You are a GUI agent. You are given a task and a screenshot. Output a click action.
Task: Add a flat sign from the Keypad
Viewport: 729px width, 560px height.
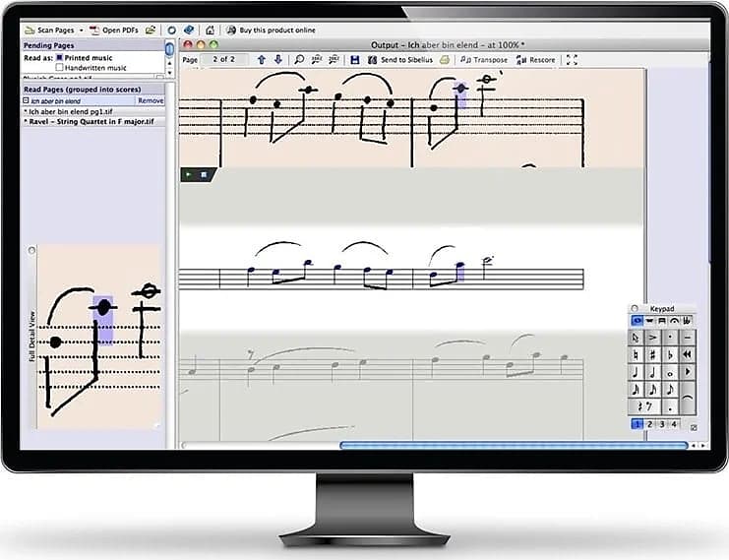click(x=670, y=354)
